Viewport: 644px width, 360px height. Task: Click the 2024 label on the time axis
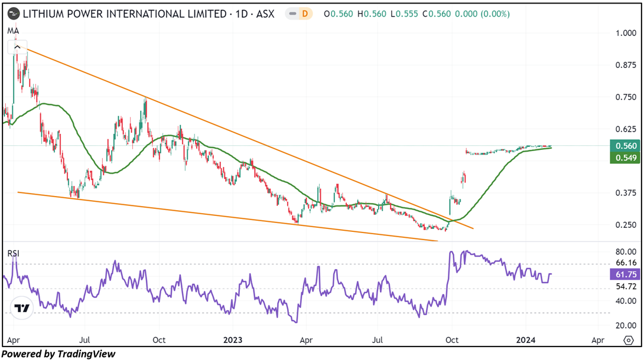[x=526, y=340]
